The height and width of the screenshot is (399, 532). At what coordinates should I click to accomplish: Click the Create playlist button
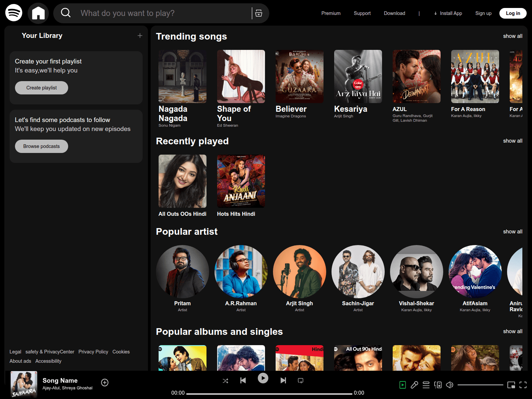click(42, 88)
